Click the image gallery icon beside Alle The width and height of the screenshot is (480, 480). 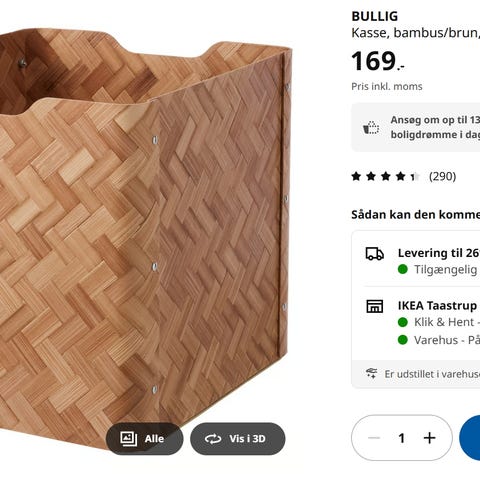pyautogui.click(x=128, y=439)
